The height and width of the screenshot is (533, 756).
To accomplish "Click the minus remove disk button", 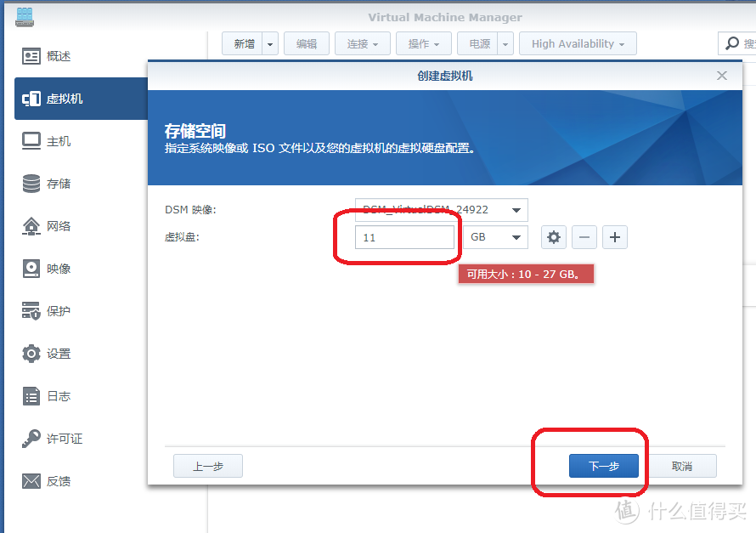I will tap(584, 237).
